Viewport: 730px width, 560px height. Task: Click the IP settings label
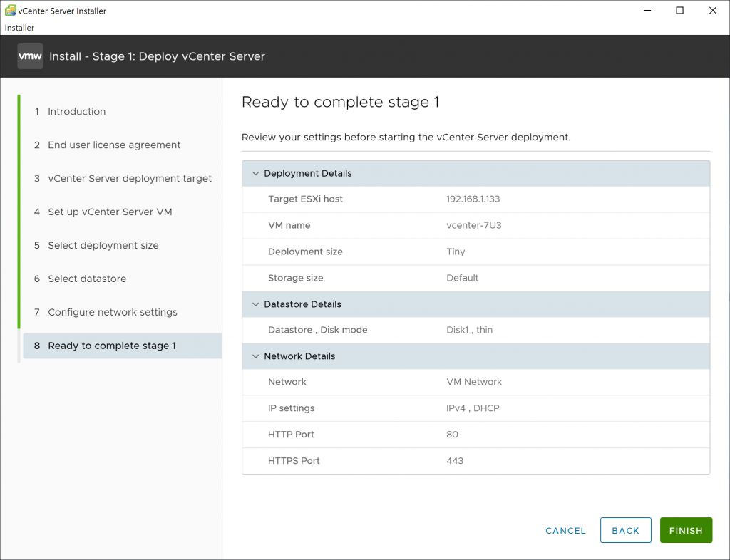point(292,408)
